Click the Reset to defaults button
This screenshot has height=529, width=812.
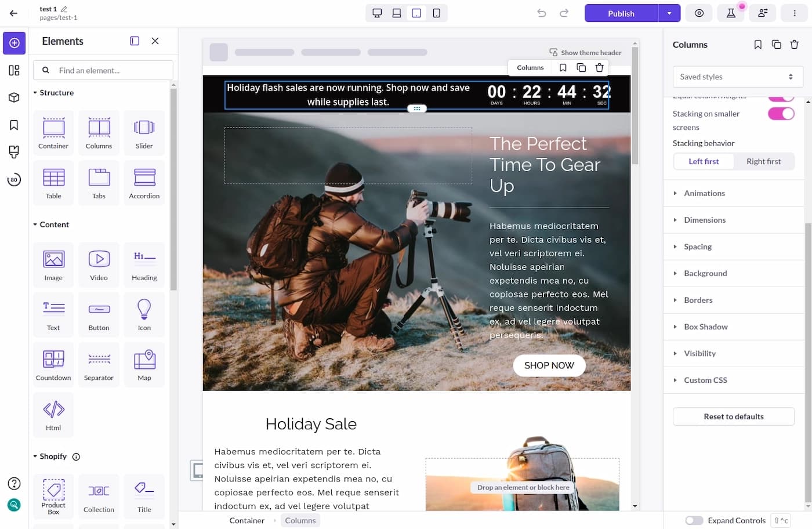[733, 416]
